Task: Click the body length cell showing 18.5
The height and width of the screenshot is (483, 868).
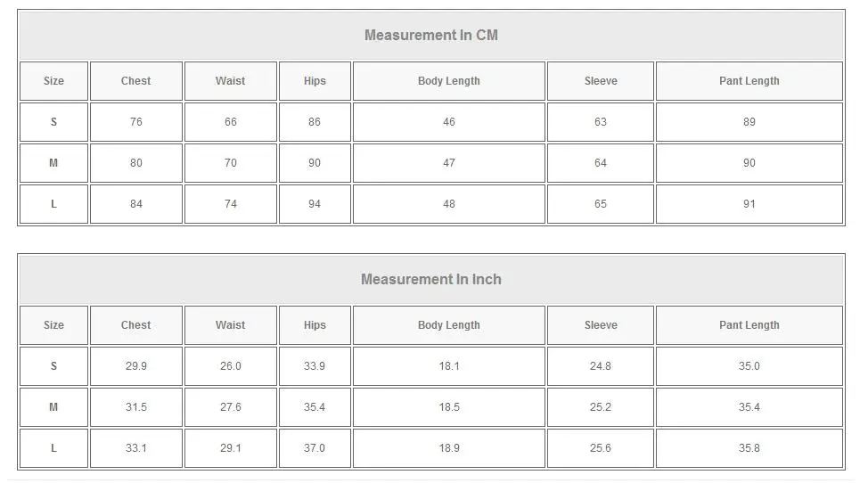Action: [x=448, y=407]
